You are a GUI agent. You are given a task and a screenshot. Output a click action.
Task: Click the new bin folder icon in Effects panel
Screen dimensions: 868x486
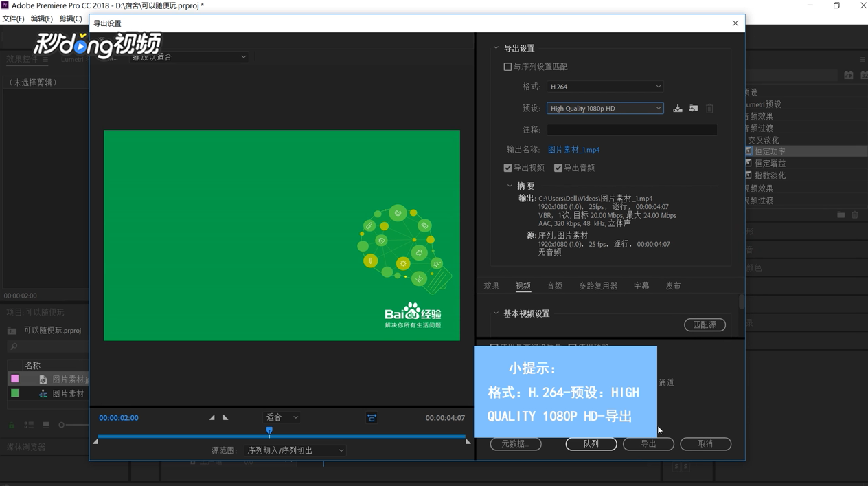click(841, 215)
